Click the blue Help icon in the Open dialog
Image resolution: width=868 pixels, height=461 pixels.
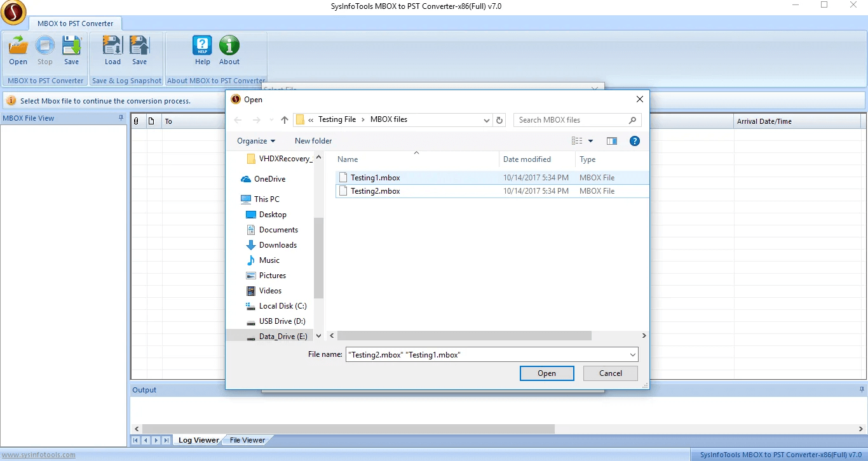tap(635, 140)
